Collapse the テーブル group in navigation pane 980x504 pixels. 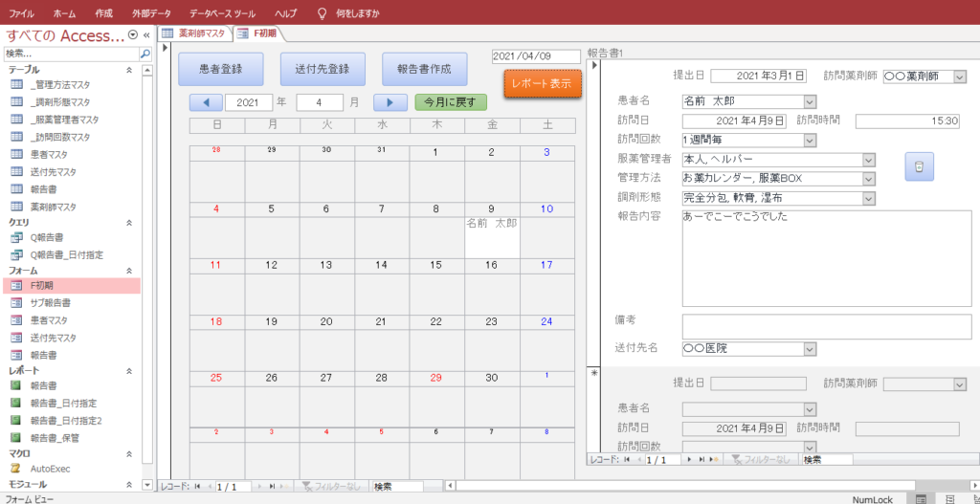(x=129, y=70)
